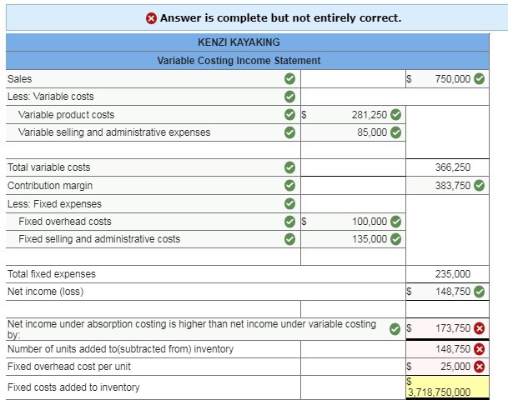Screen dimensions: 508x420
Task: Select the Sales amount field 750,000
Action: click(447, 78)
